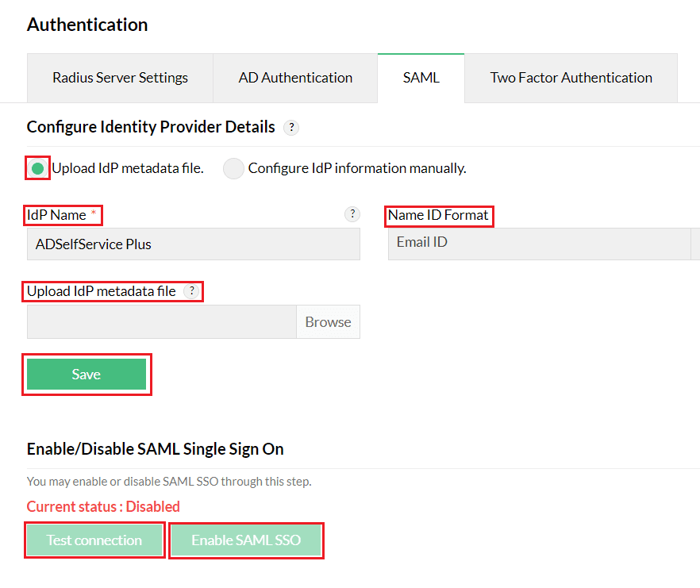The image size is (700, 588).
Task: Click the help icon right of IdP Name
Action: 352,214
